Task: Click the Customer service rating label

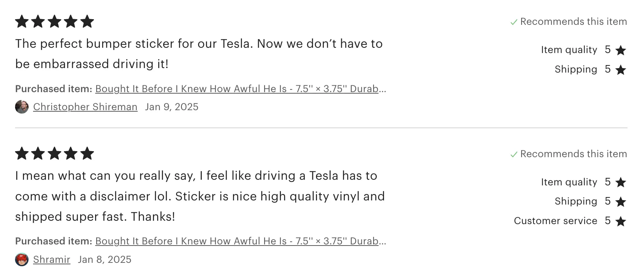Action: pos(555,221)
